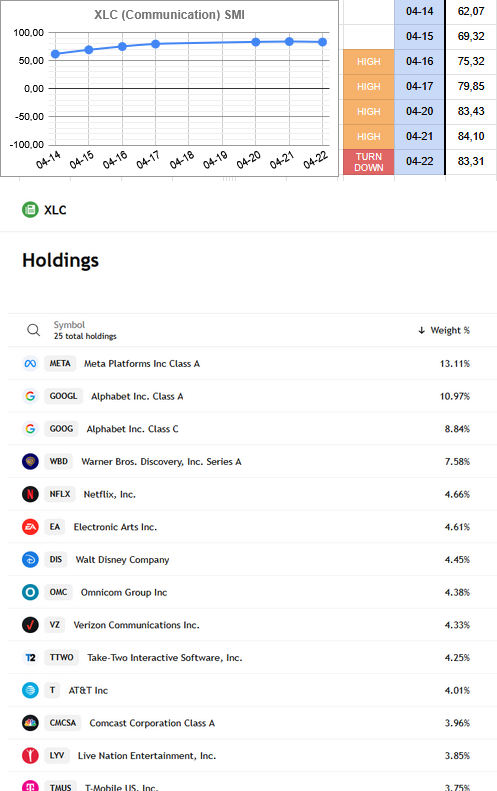Image resolution: width=497 pixels, height=791 pixels.
Task: Select Alphabet Inc. Class A name
Action: [x=137, y=397]
